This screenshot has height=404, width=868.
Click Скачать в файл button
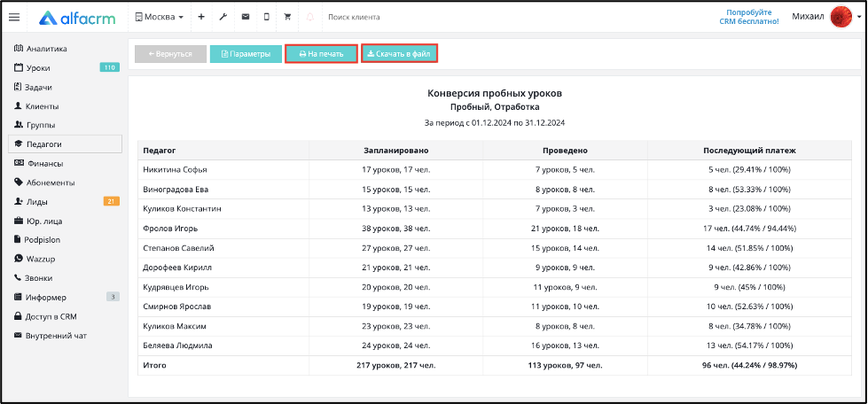400,54
